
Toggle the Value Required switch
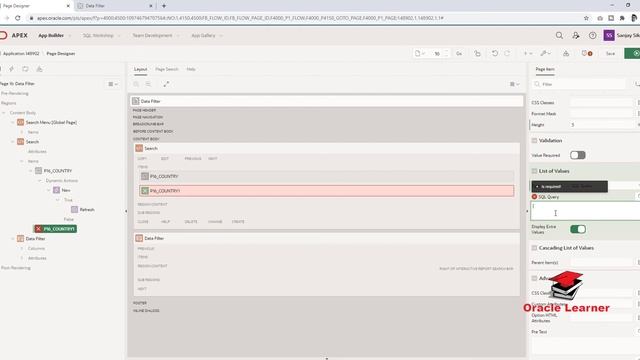point(578,155)
